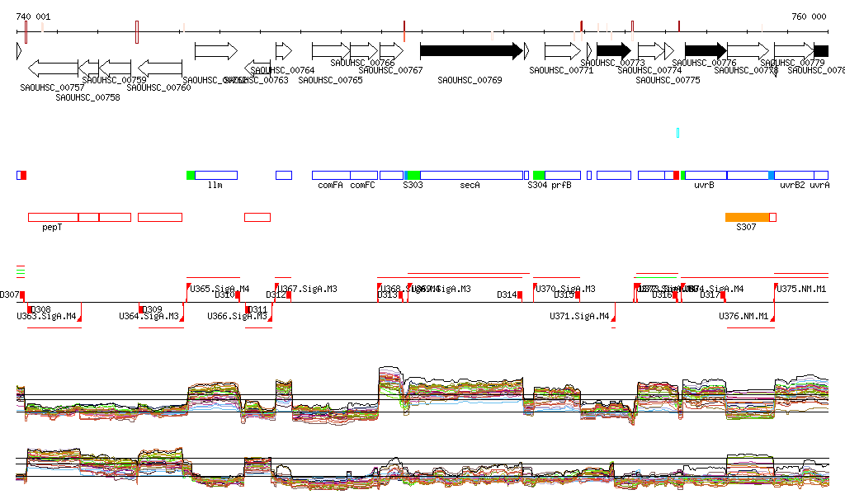Click the black SAOUHSC_00776 gene arrow
Image resolution: width=845 pixels, height=504 pixels.
pos(706,51)
